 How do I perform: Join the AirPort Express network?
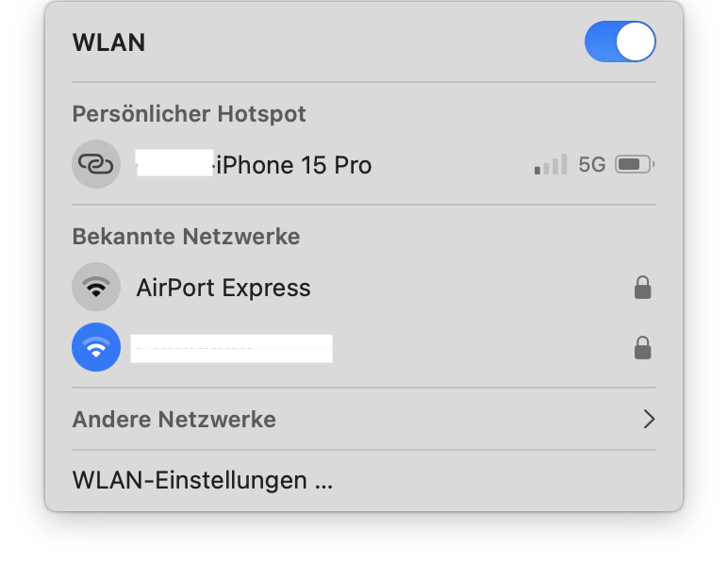pyautogui.click(x=364, y=287)
